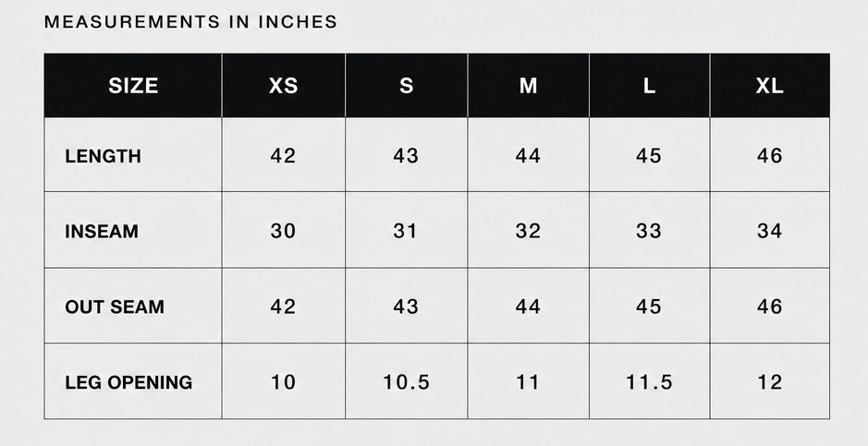868x446 pixels.
Task: Click the INSEAM row label
Action: pyautogui.click(x=102, y=231)
